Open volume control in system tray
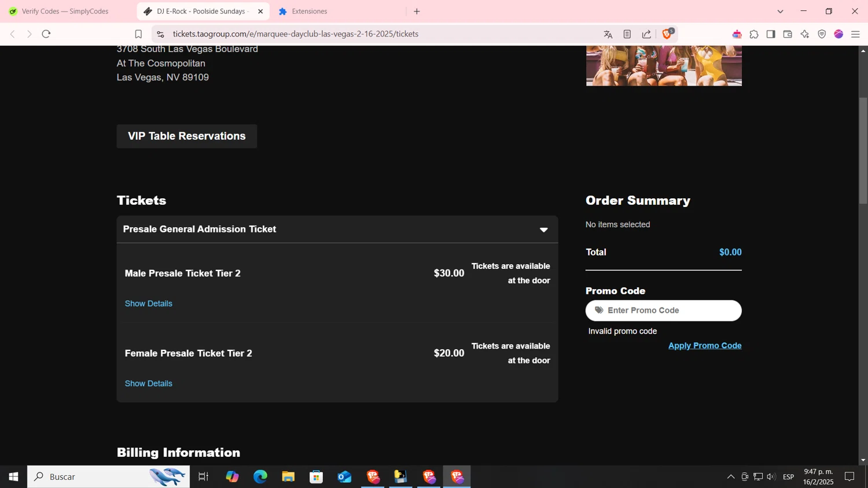Screen dimensions: 868x488 click(x=771, y=476)
